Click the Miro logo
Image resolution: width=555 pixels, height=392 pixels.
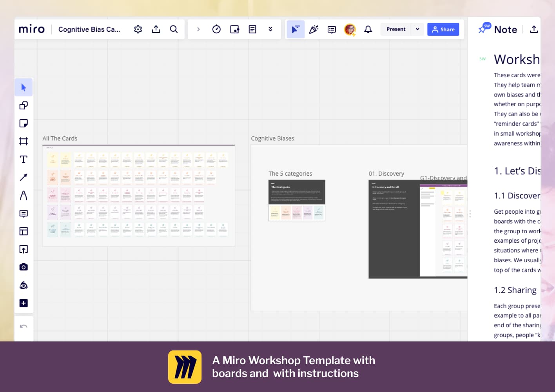[x=32, y=29]
